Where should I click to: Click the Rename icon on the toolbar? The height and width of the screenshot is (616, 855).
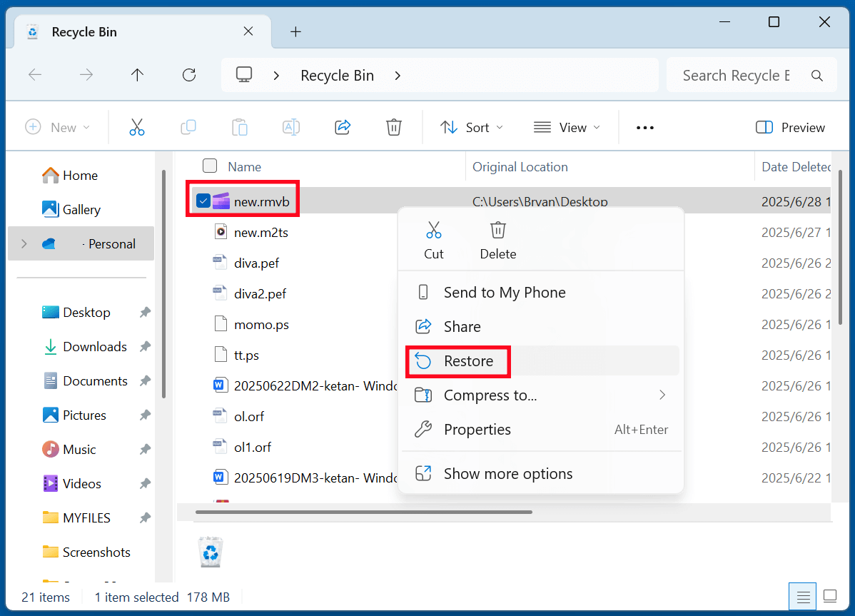tap(290, 127)
